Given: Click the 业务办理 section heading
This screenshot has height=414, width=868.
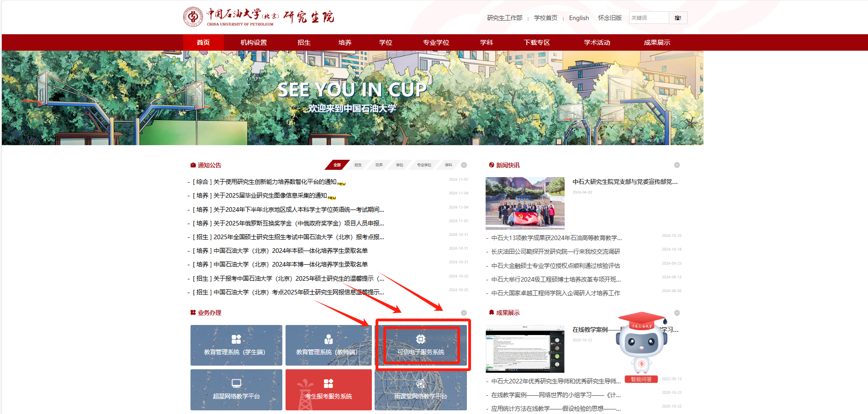Looking at the screenshot, I should click(209, 313).
